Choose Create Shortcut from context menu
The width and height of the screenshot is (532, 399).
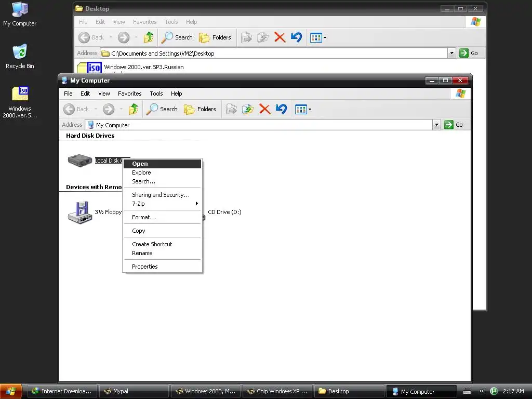162,244
